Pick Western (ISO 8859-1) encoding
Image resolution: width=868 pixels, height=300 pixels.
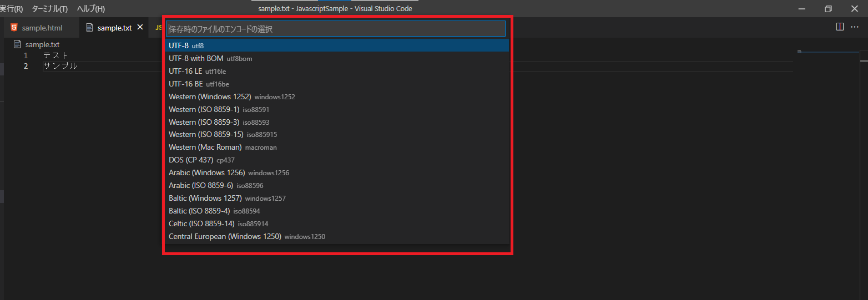(337, 109)
